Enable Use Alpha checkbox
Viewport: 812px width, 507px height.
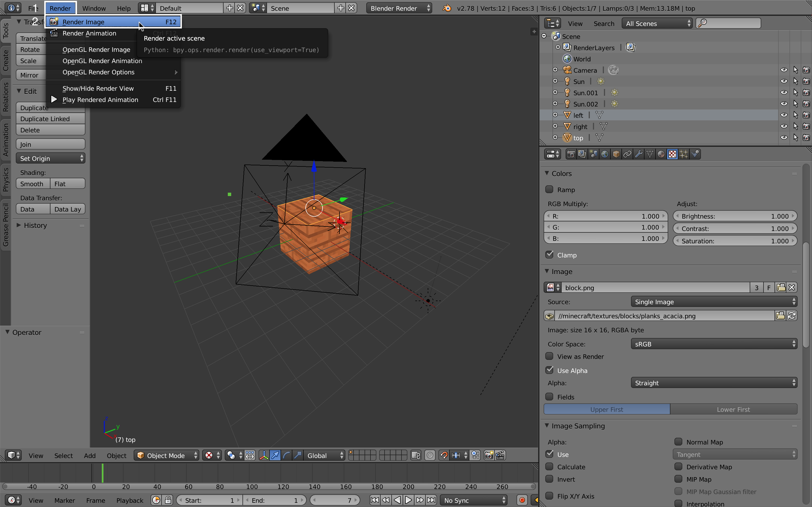[549, 370]
